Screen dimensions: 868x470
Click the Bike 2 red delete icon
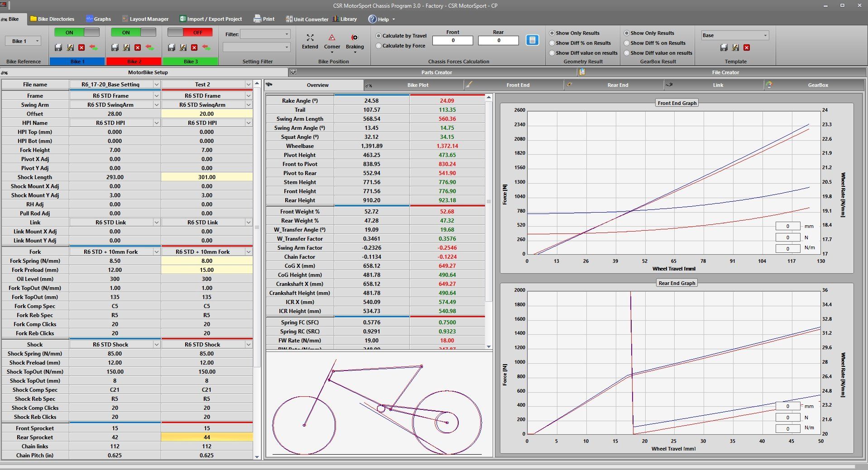tap(138, 47)
